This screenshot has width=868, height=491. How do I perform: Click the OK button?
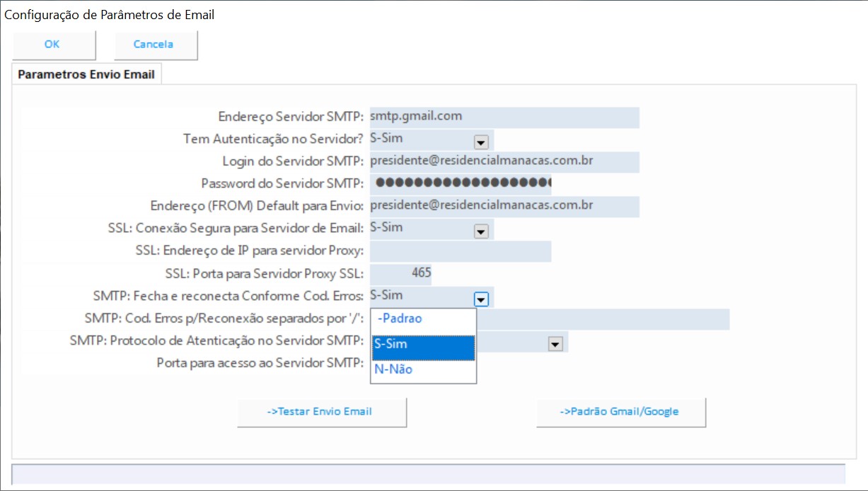click(53, 45)
